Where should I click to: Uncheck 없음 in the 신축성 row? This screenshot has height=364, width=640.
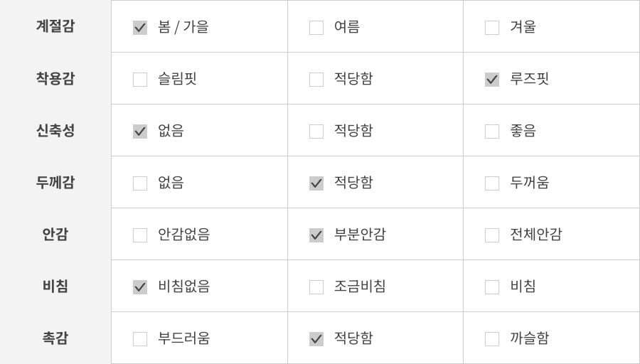pyautogui.click(x=140, y=132)
